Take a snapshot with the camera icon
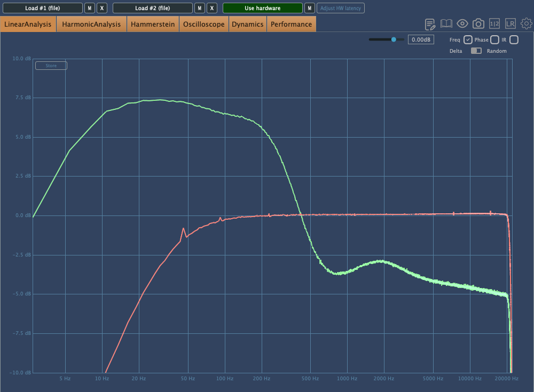This screenshot has height=392, width=534. click(478, 24)
